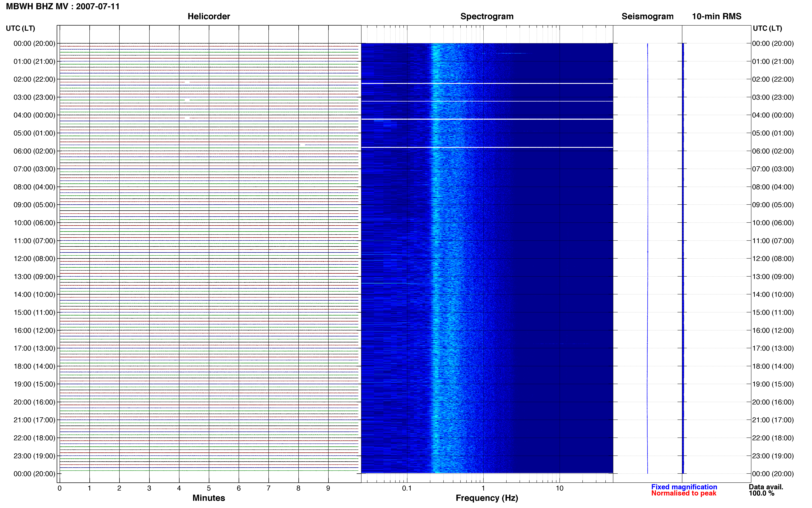Click the '100.0 %' data availability value
812x508 pixels.
pyautogui.click(x=762, y=493)
